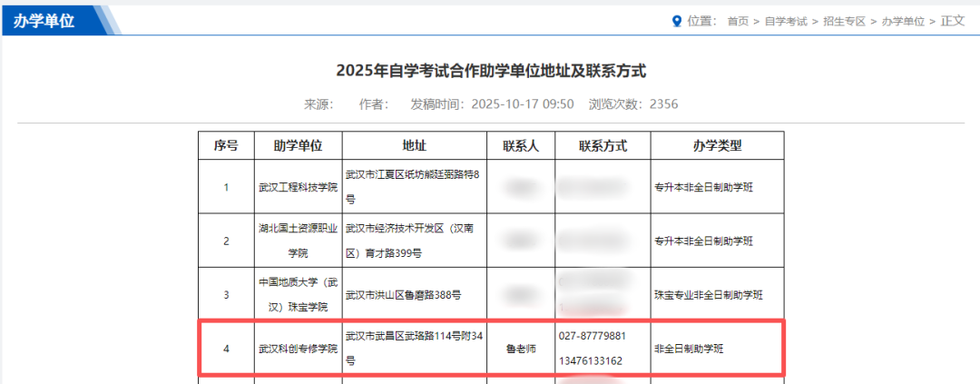Go to 首页 breadcrumb link

click(x=738, y=21)
